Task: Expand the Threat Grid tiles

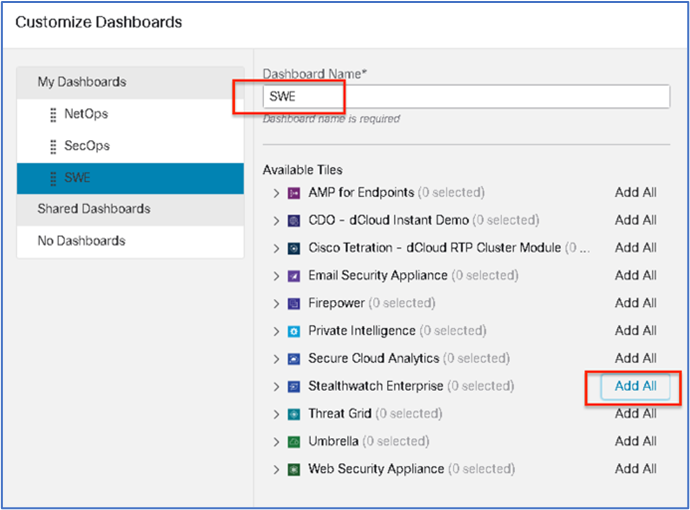Action: pos(276,415)
